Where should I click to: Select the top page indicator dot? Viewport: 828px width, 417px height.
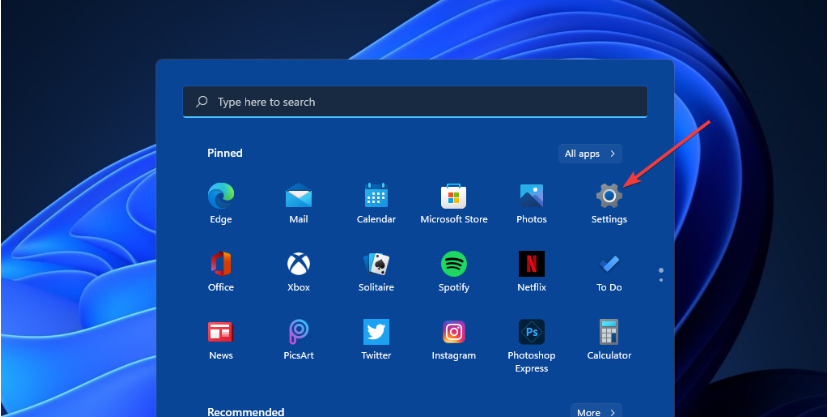661,270
